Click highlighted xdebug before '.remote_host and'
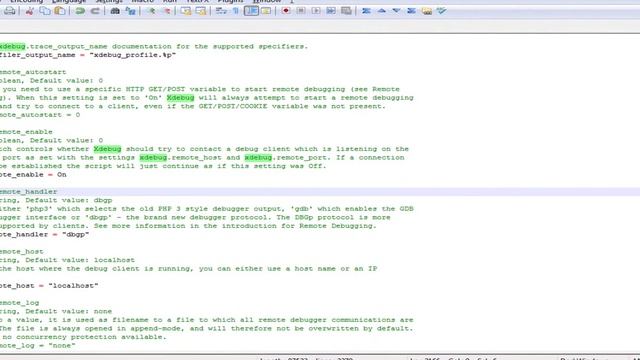Viewport: 640px width, 360px height. pyautogui.click(x=153, y=158)
